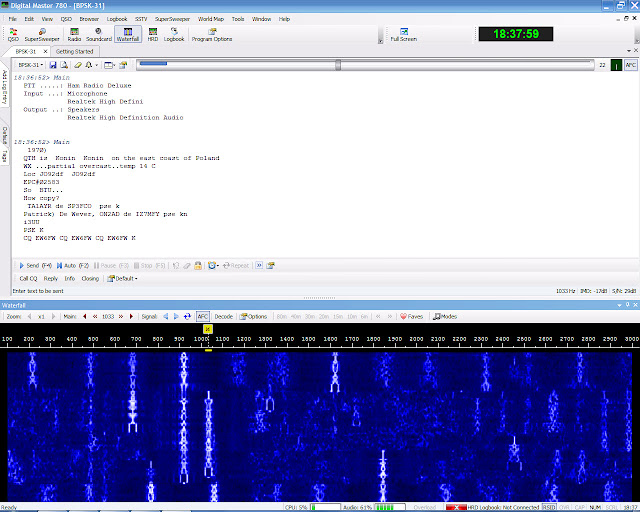Open the File menu
The image size is (640, 512).
point(13,19)
